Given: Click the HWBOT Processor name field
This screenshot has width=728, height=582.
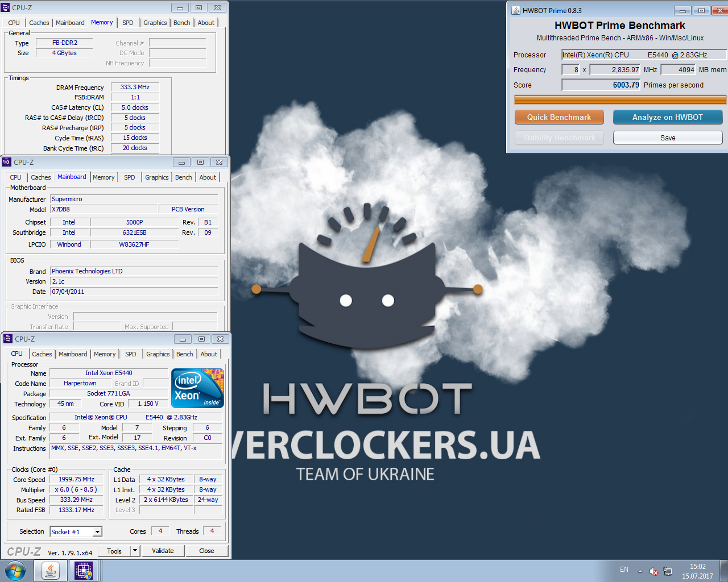Looking at the screenshot, I should tap(644, 55).
